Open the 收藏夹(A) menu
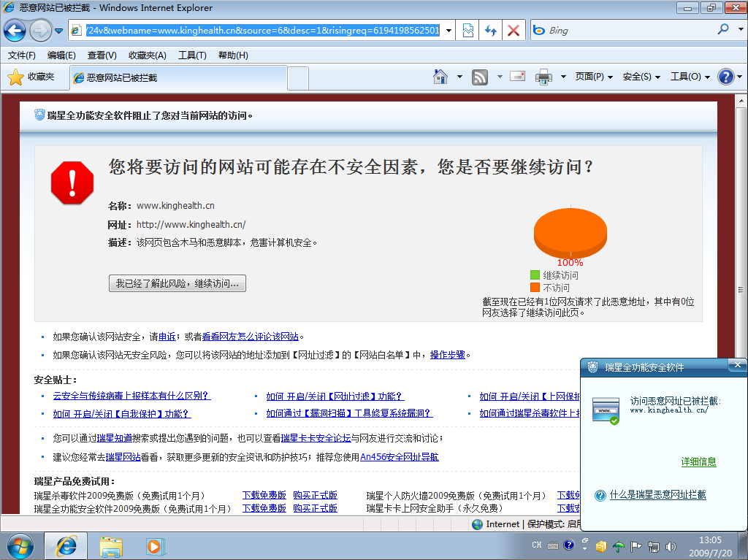 (x=147, y=55)
